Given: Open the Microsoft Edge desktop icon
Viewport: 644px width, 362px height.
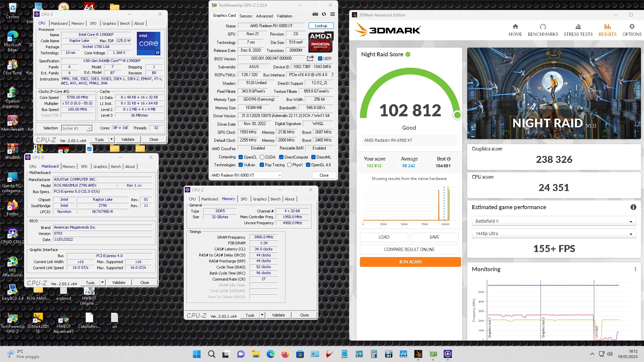Looking at the screenshot, I should tap(12, 41).
